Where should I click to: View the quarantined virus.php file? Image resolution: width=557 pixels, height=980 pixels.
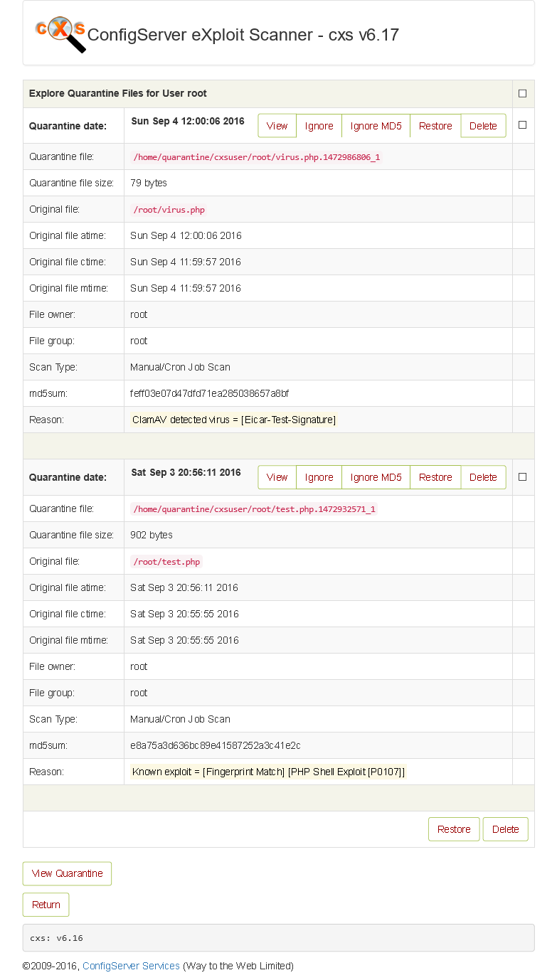[x=277, y=126]
